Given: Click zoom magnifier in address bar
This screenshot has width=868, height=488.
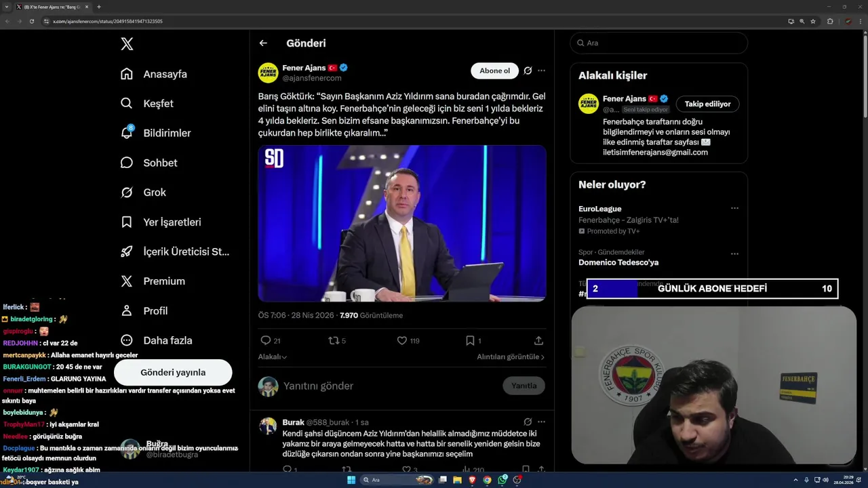Looking at the screenshot, I should pos(802,21).
